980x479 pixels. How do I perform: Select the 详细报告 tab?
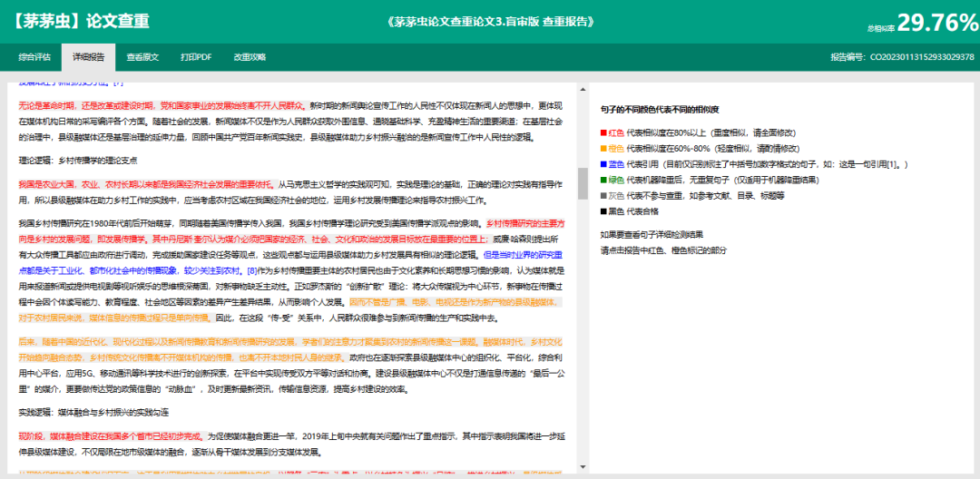pyautogui.click(x=88, y=57)
